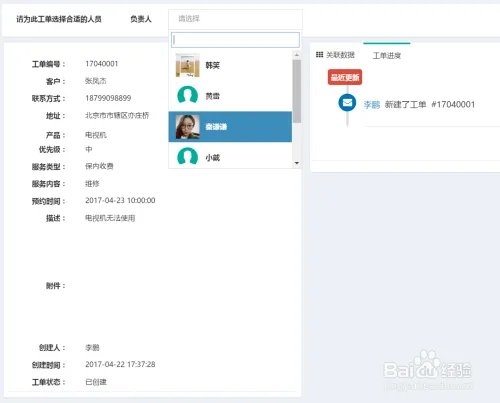This screenshot has width=500, height=403.
Task: Click the customer name 张凤杰
Action: (96, 81)
